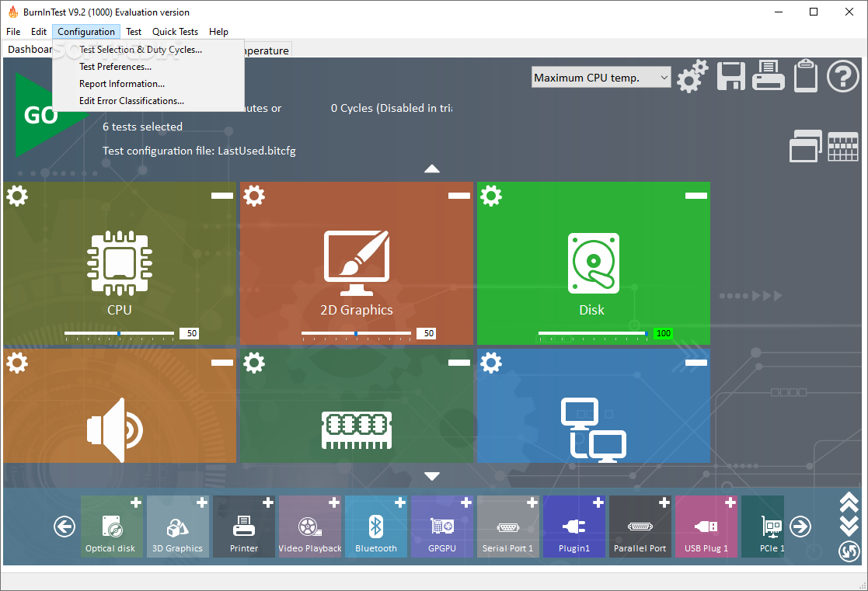Click the CPU duty cycle slider
The image size is (868, 591).
pyautogui.click(x=119, y=334)
